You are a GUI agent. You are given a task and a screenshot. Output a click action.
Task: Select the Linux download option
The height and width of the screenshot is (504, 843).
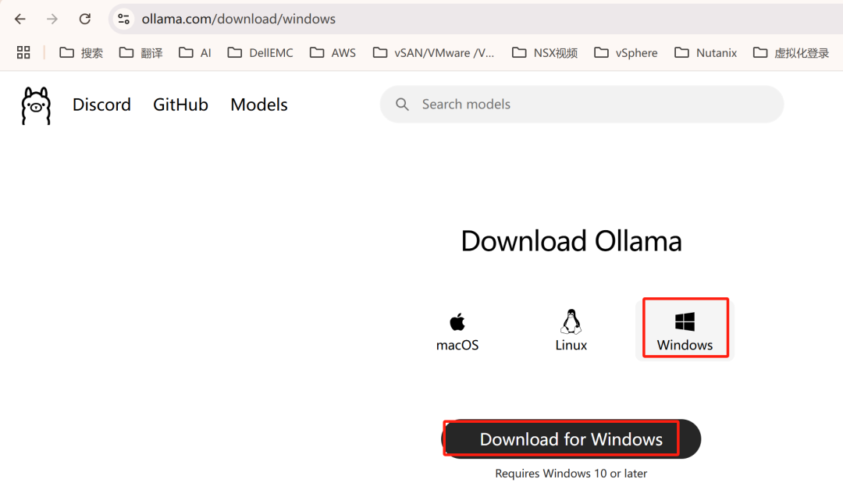tap(571, 331)
